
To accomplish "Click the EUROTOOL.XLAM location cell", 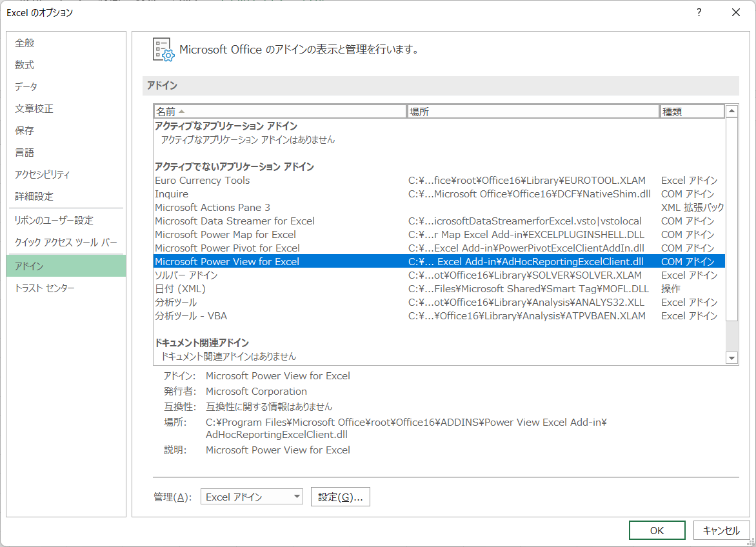I will coord(526,180).
